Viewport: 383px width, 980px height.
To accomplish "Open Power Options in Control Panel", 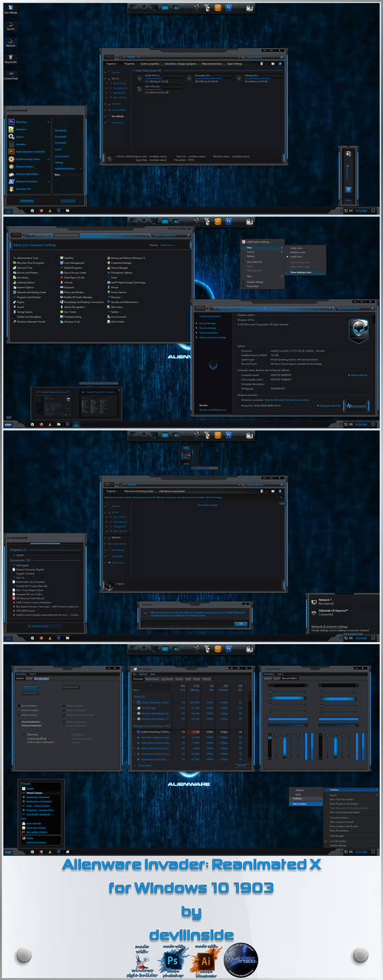I will [118, 292].
